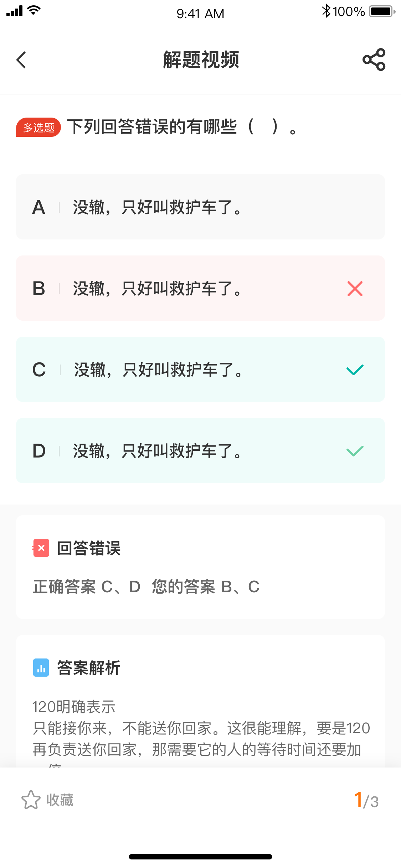
Task: Tap the 1/3 page indicator
Action: (366, 801)
